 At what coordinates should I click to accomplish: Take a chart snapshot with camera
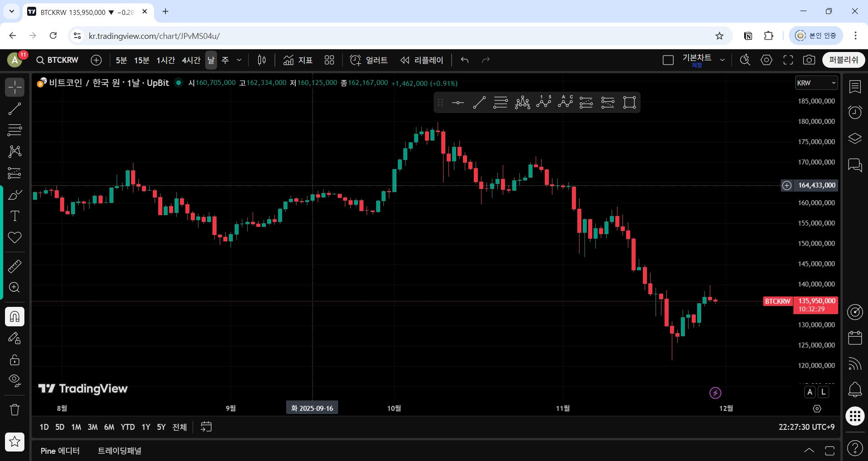[809, 60]
